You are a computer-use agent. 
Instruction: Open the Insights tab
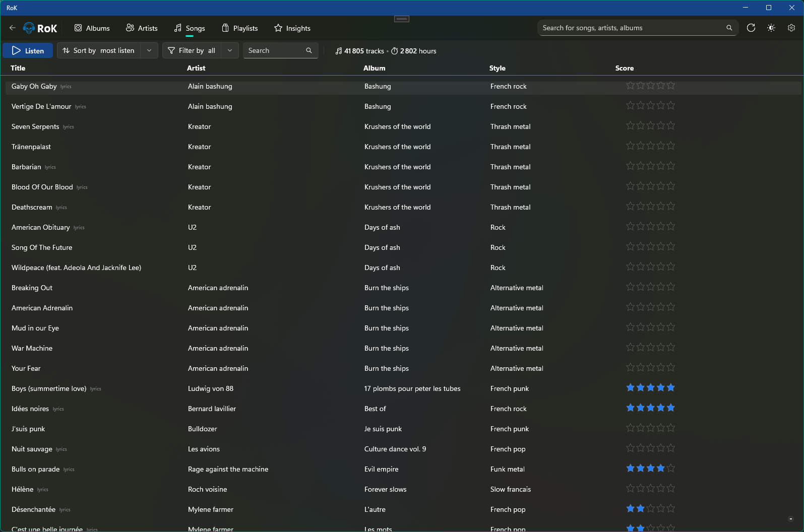coord(292,28)
